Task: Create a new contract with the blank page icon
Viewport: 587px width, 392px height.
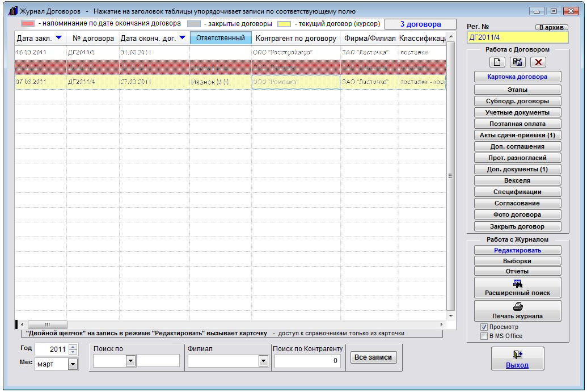Action: [496, 62]
